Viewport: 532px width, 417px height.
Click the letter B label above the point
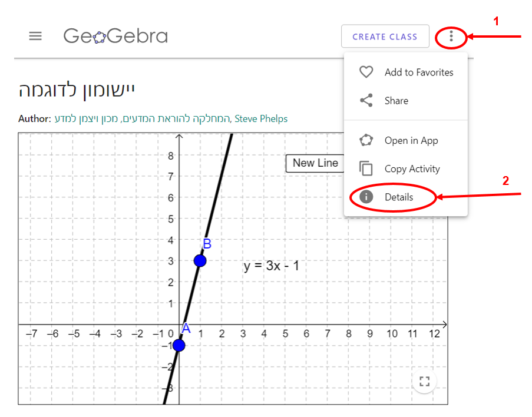pos(207,244)
